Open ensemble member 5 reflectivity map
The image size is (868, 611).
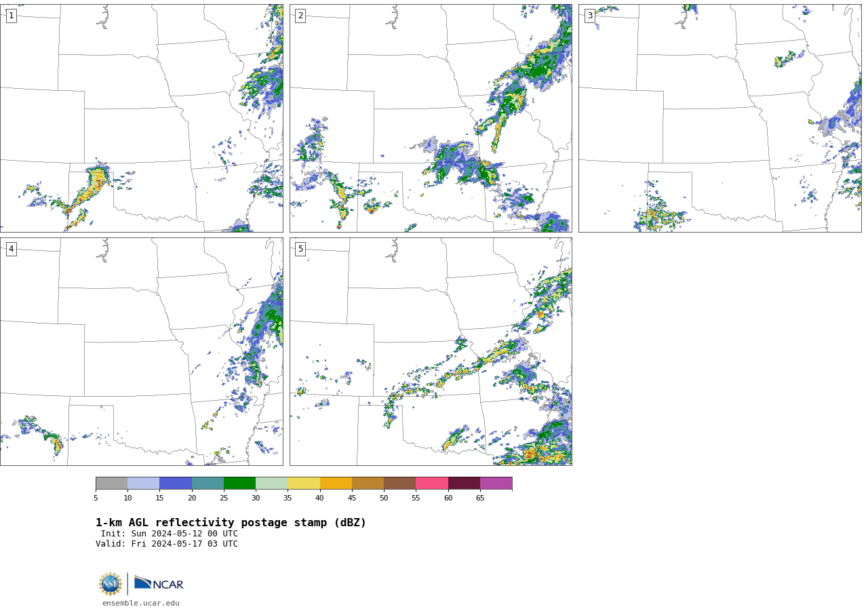coord(431,351)
